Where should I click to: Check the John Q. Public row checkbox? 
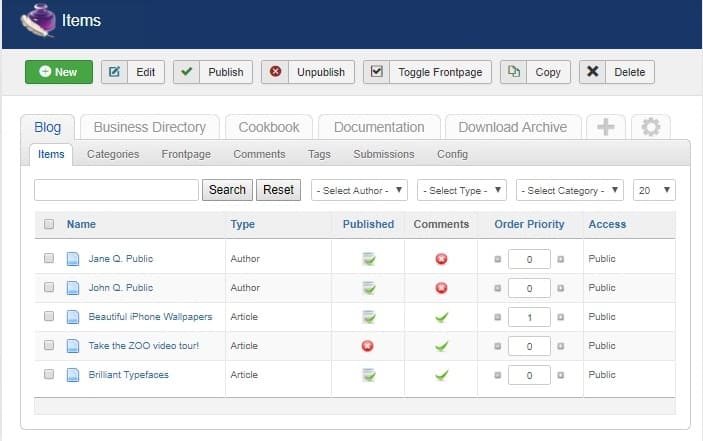coord(49,287)
